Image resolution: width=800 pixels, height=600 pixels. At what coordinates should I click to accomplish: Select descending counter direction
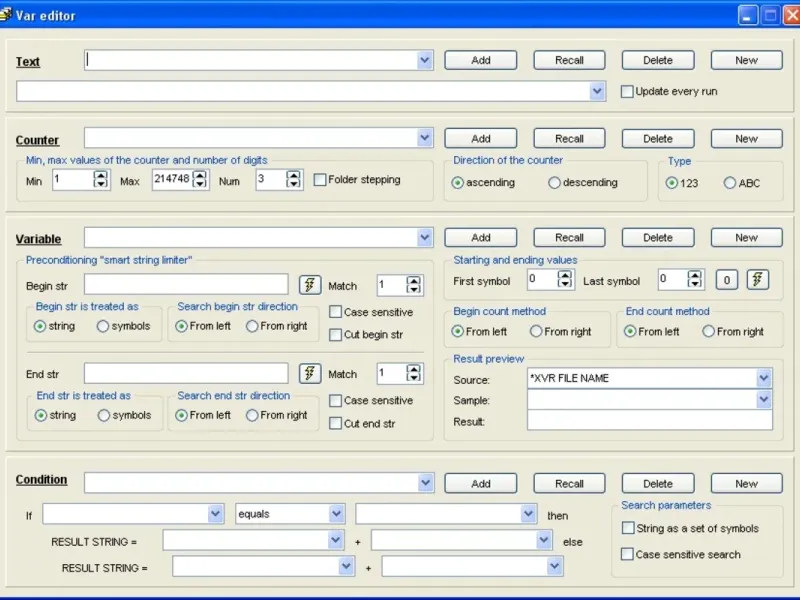click(x=555, y=183)
